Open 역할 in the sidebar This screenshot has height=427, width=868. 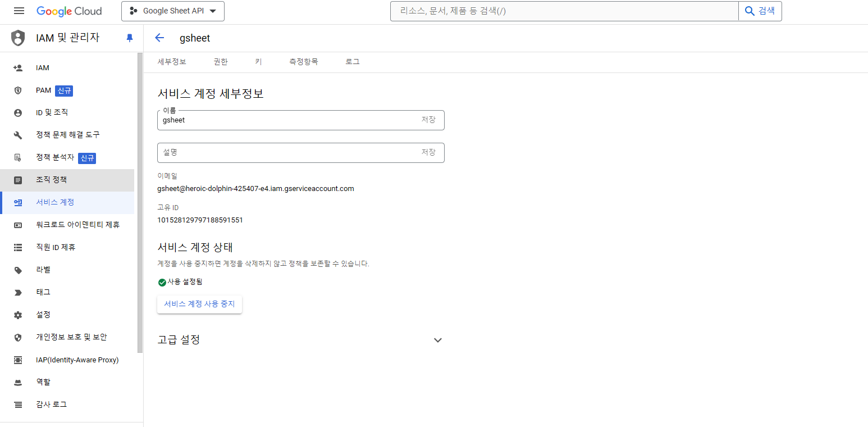pos(67,383)
